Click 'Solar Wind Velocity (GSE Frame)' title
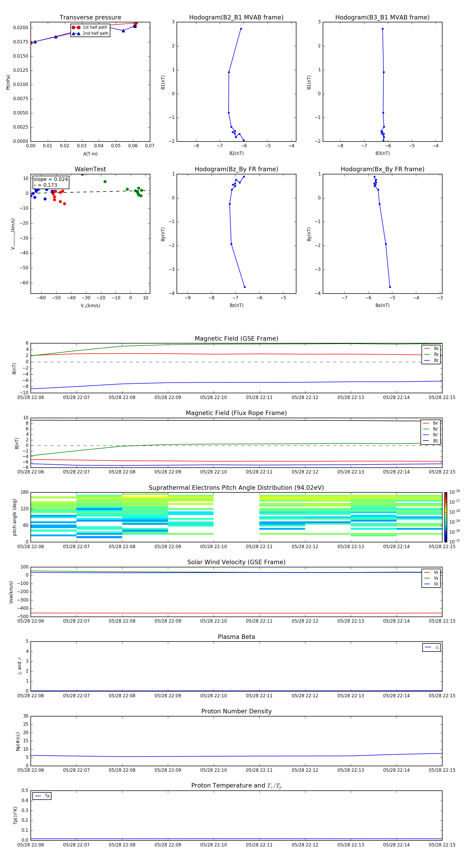 (x=236, y=562)
